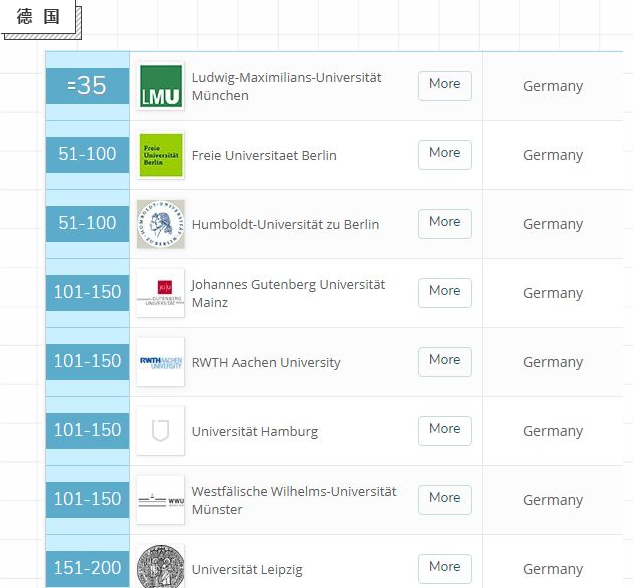633x588 pixels.
Task: Select Germany in the Universität Hamburg row
Action: coord(553,431)
